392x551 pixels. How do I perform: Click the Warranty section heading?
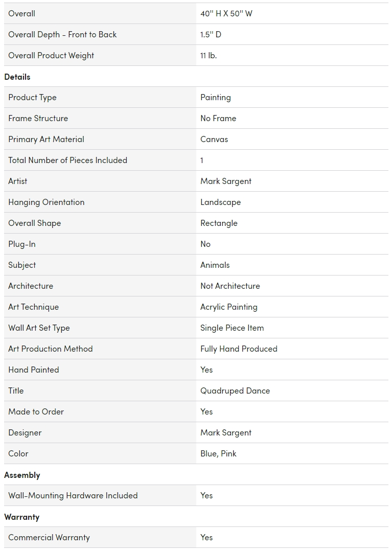click(21, 517)
